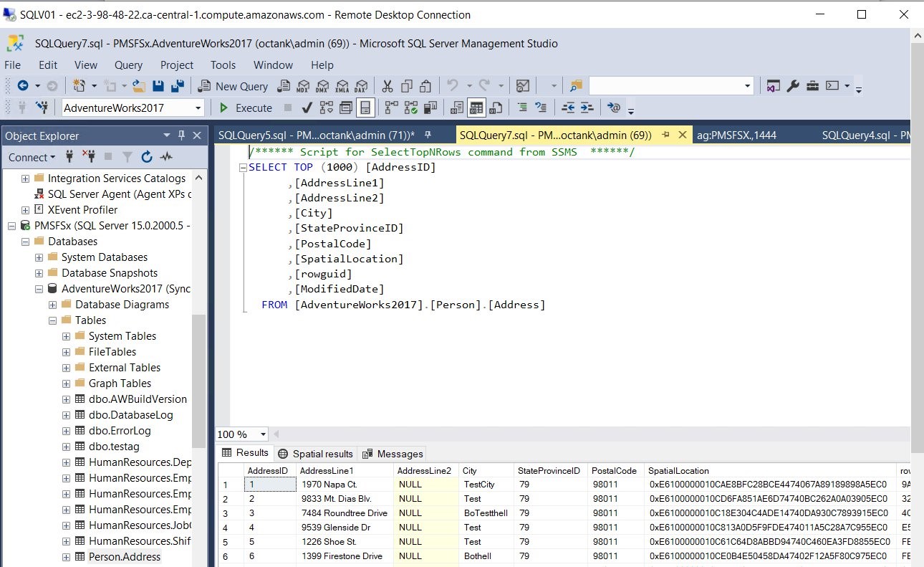
Task: Open the Connect dropdown in Object Explorer
Action: click(32, 157)
